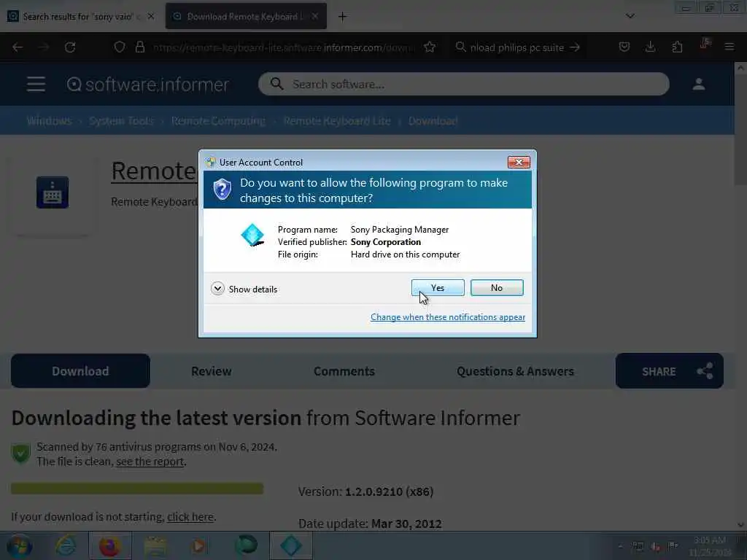Close the Search results for 'sony vaio' tab
The image size is (747, 560).
pyautogui.click(x=151, y=17)
